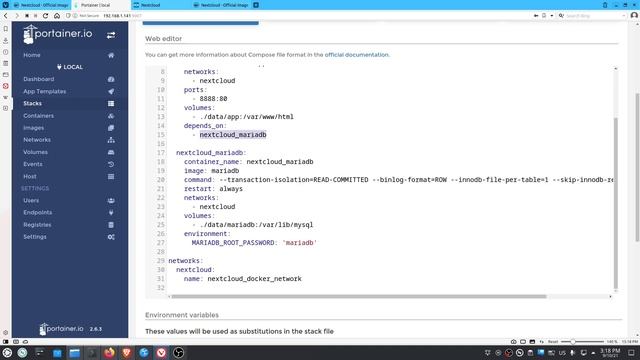Image resolution: width=640 pixels, height=360 pixels.
Task: Open Networks page
Action: [37, 140]
